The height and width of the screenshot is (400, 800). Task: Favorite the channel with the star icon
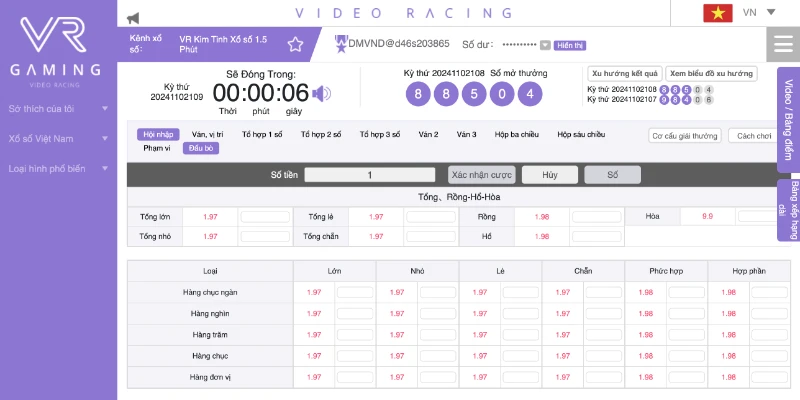[295, 44]
